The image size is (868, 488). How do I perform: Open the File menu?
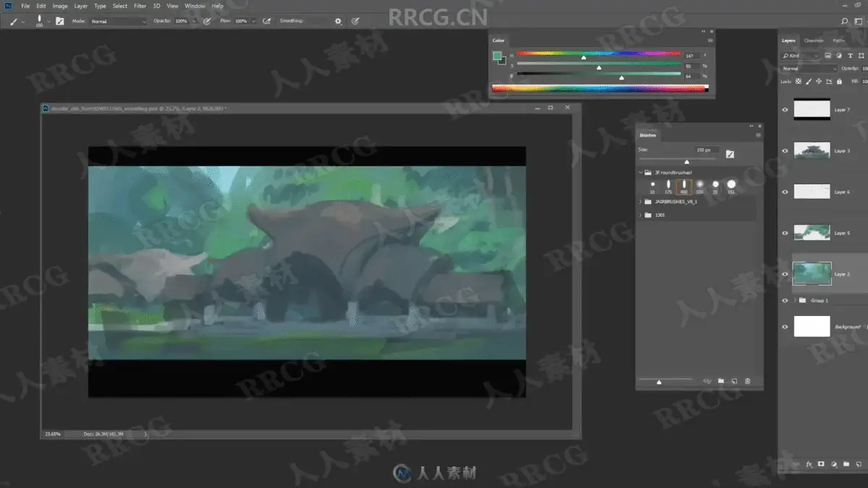[x=25, y=6]
